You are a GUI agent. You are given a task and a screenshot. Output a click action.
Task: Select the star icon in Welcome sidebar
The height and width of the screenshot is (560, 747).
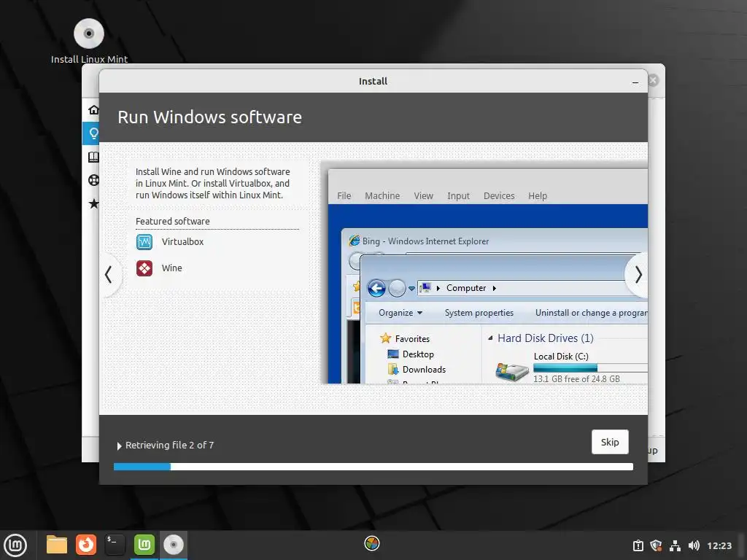[x=93, y=204]
